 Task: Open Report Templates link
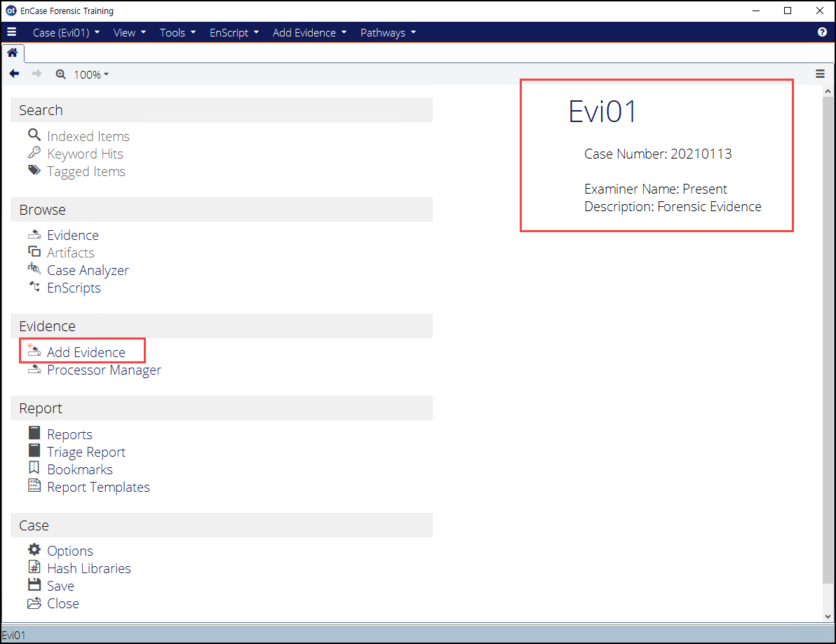pos(98,488)
